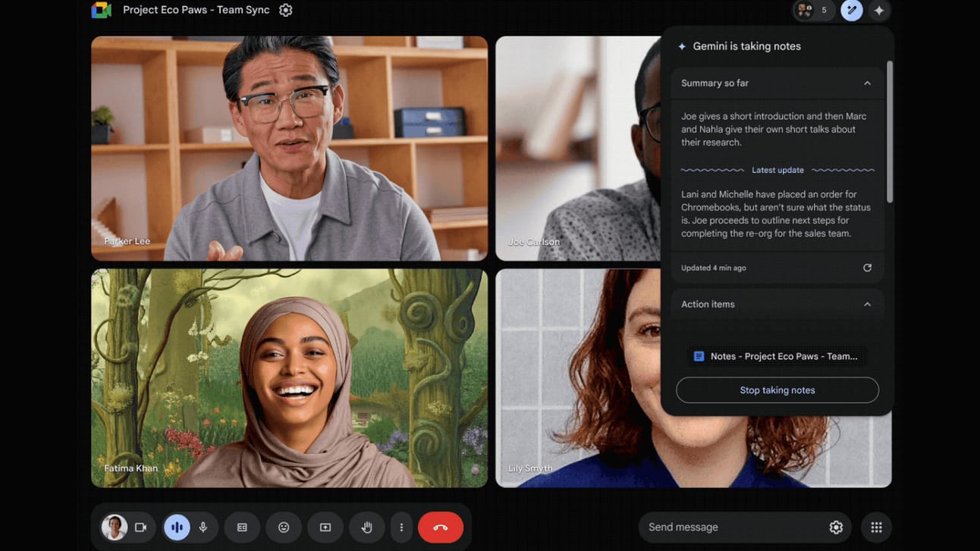Viewport: 980px width, 551px height.
Task: Toggle the camera button
Action: point(140,528)
